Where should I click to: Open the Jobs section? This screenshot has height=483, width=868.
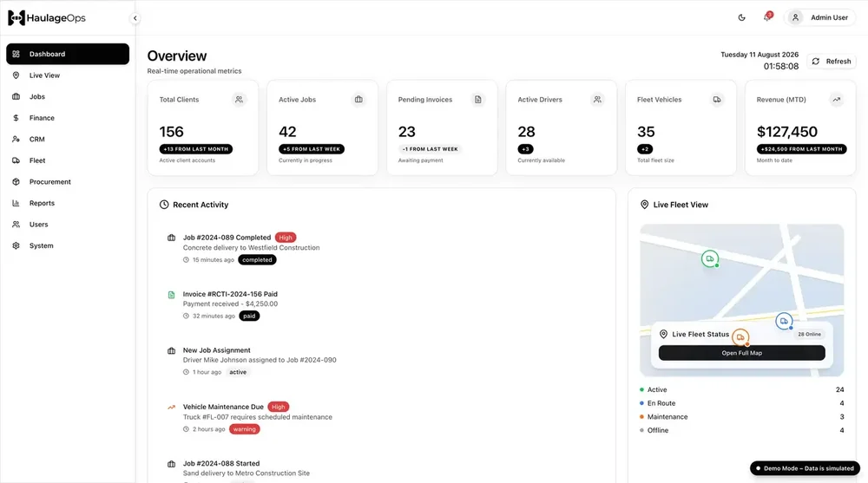click(x=68, y=97)
